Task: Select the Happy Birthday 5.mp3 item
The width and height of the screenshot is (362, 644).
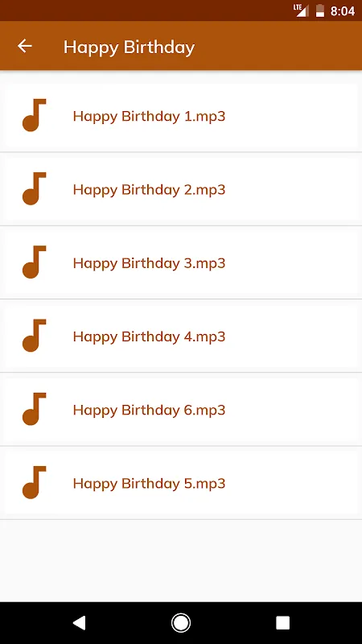Action: pos(181,484)
